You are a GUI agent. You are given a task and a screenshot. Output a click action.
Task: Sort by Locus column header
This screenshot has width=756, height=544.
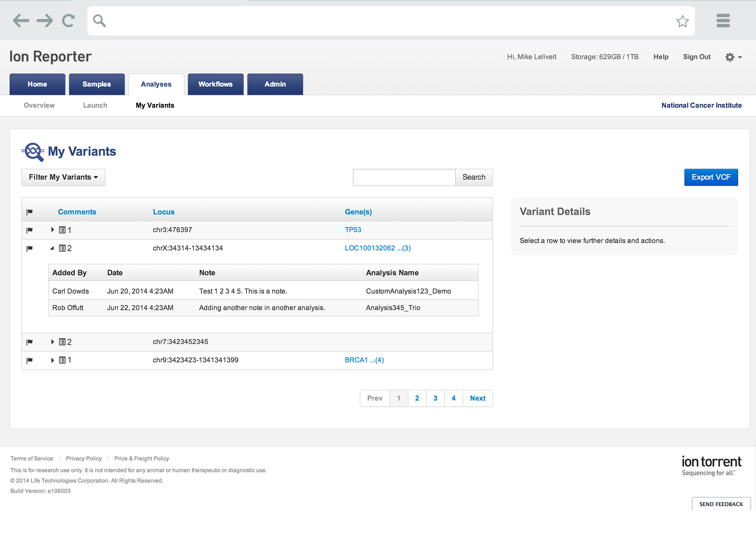pyautogui.click(x=164, y=212)
